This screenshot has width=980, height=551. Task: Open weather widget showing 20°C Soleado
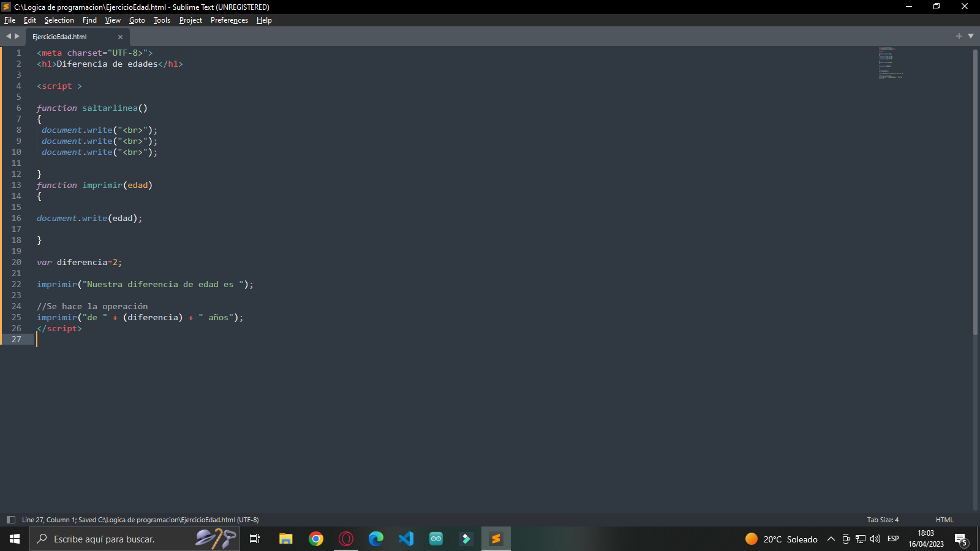(x=782, y=539)
